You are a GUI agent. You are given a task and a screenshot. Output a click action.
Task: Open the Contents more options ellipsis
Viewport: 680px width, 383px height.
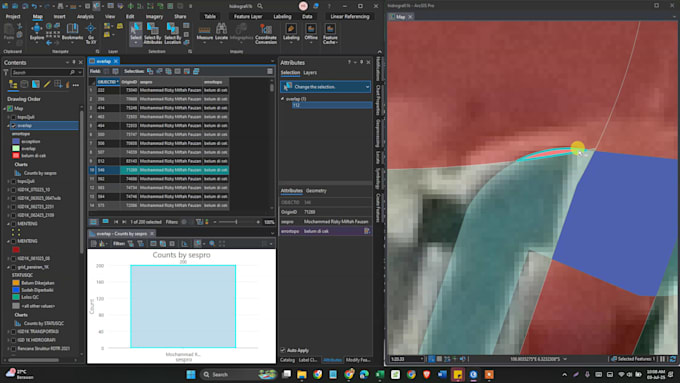click(x=76, y=85)
